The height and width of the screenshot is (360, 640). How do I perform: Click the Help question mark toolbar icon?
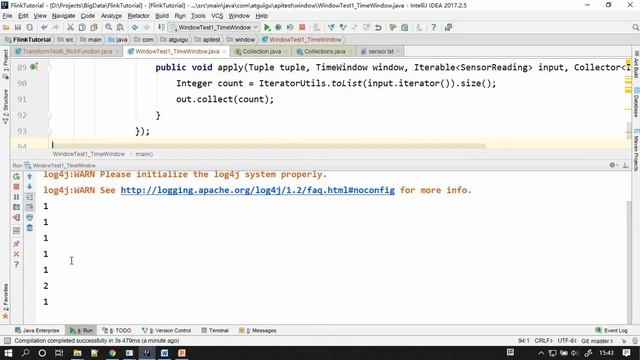pyautogui.click(x=433, y=27)
